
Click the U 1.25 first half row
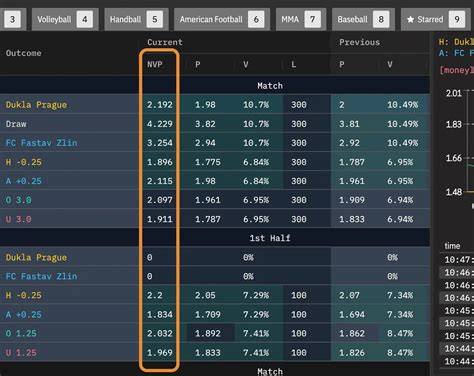coord(215,352)
